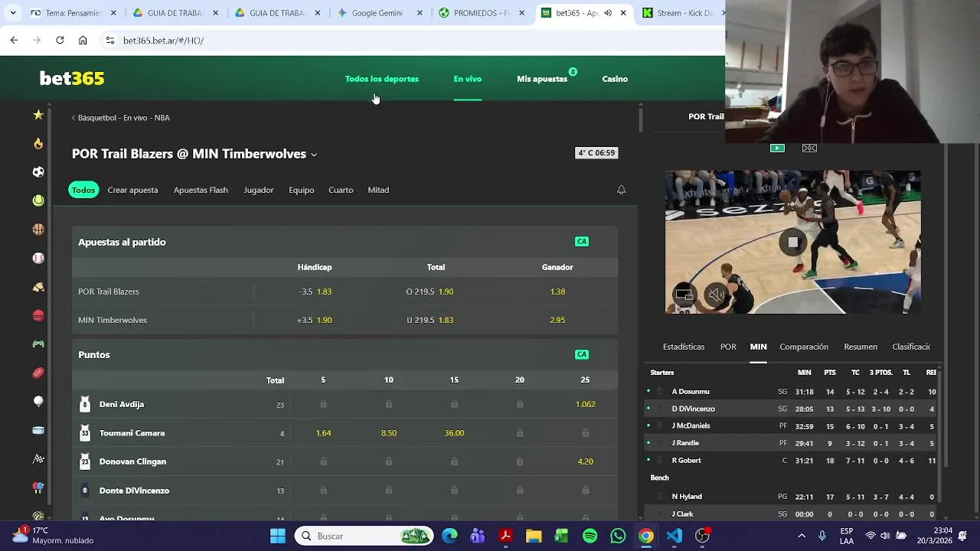
Task: Click CA cash-out badge in Apuestas al partido
Action: [582, 242]
